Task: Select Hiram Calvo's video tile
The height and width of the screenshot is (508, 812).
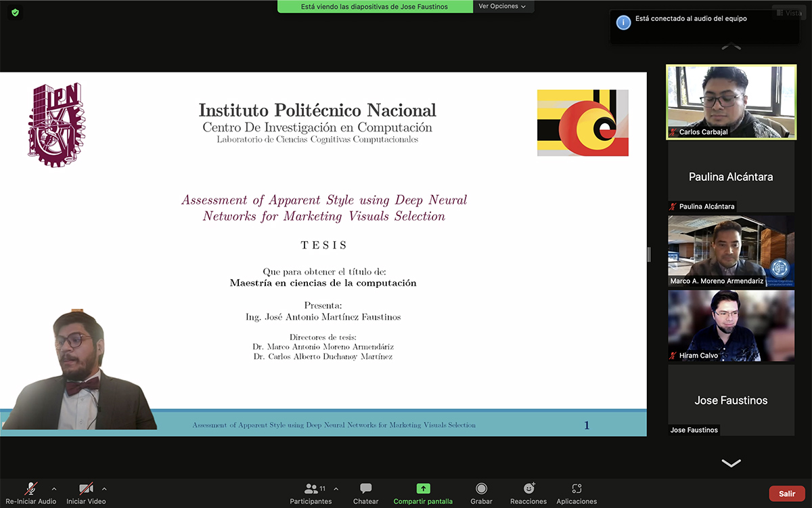Action: click(x=731, y=326)
